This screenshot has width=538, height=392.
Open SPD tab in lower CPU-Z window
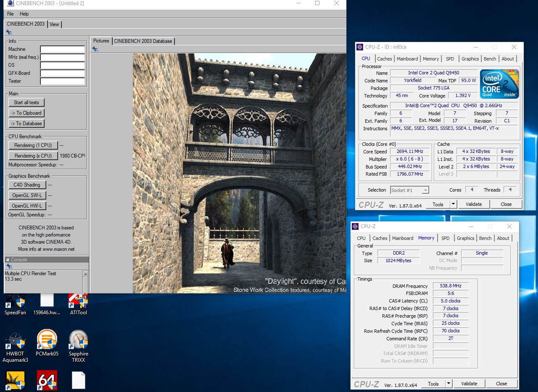point(445,238)
